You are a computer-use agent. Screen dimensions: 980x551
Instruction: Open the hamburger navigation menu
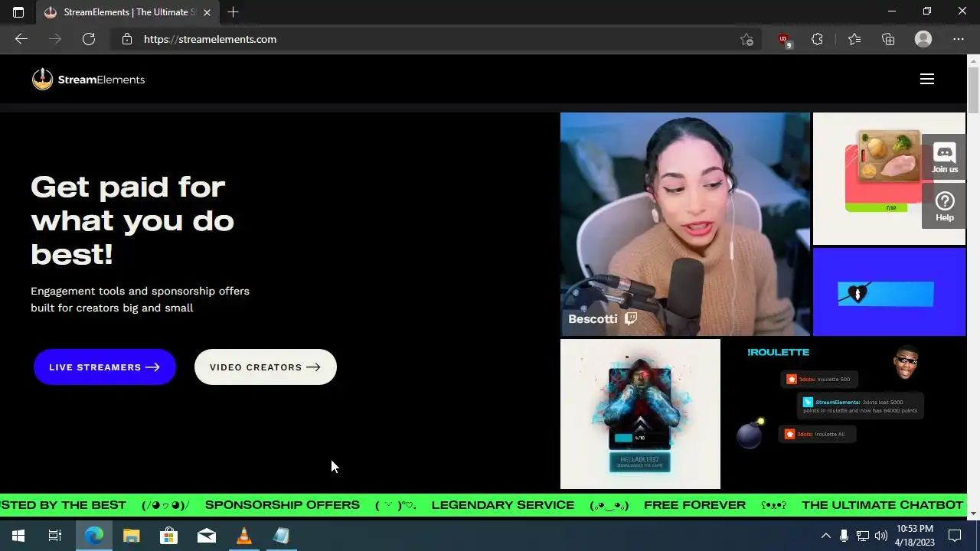click(926, 79)
